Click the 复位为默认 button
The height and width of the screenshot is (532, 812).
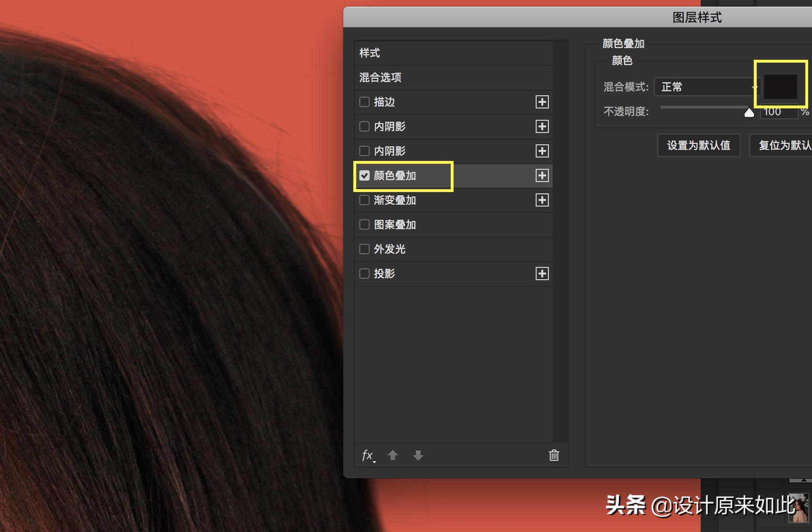(x=782, y=145)
